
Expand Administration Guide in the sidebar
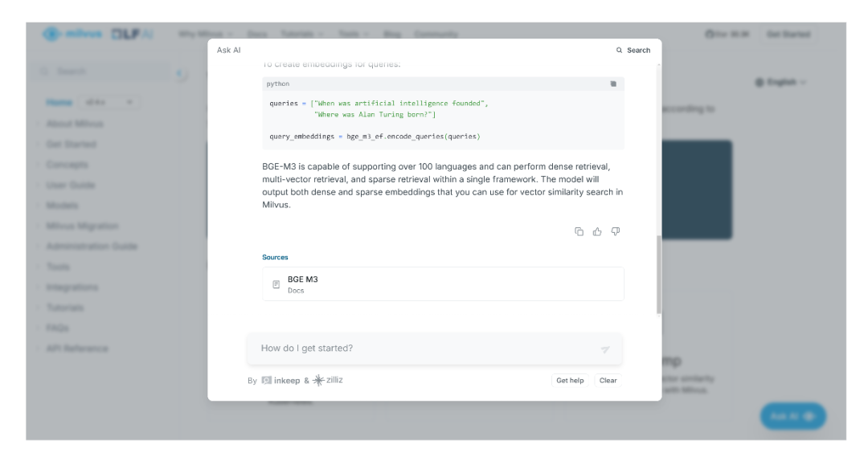pos(92,247)
